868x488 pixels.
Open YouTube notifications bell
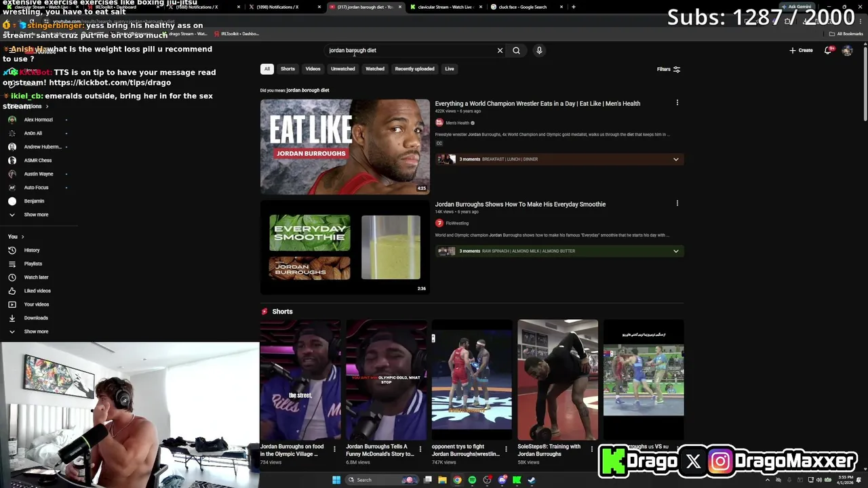click(x=828, y=50)
